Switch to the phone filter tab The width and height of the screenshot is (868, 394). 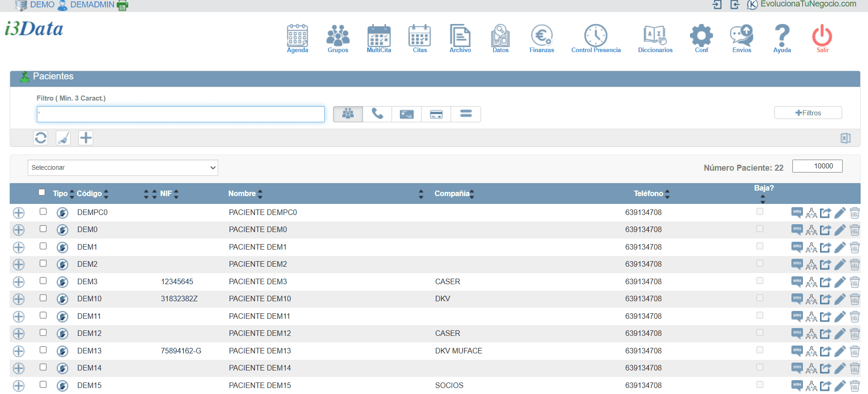click(377, 114)
